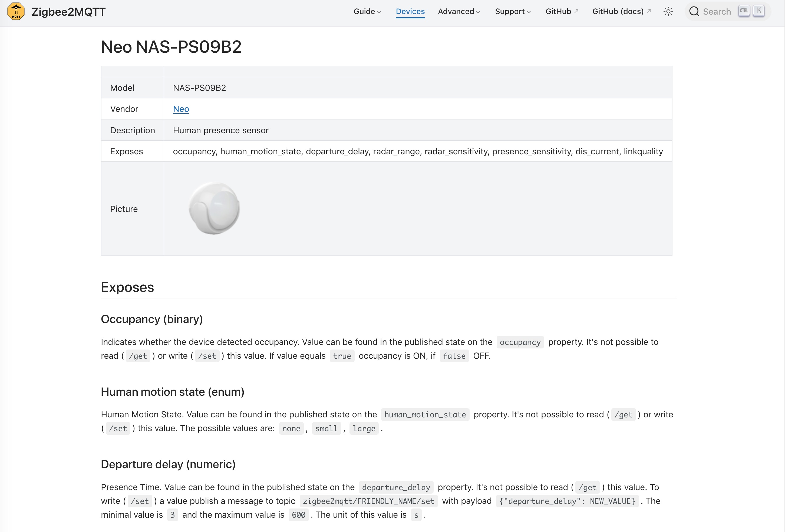Click the Zigbee2MQTT site title
This screenshot has width=785, height=532.
click(68, 12)
